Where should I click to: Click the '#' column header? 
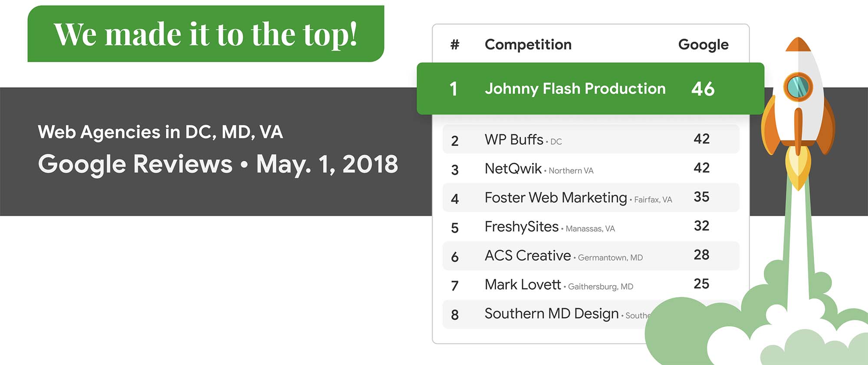click(x=454, y=44)
